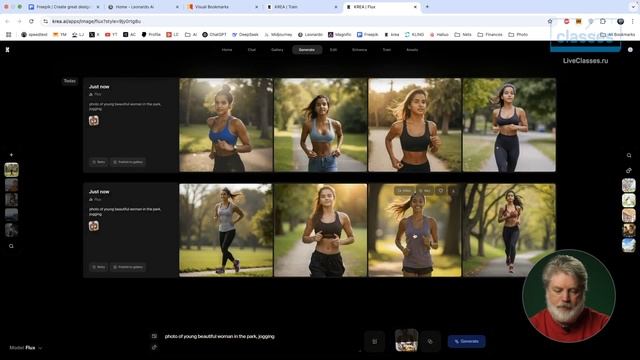The height and width of the screenshot is (360, 640).
Task: Select the third session thumbnail in left sidebar
Action: pyautogui.click(x=11, y=200)
